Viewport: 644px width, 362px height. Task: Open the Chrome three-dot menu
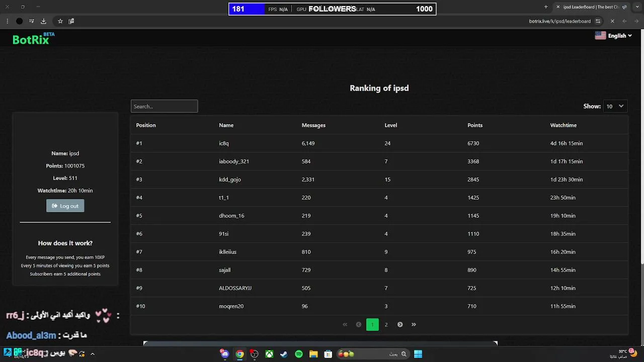[x=7, y=21]
